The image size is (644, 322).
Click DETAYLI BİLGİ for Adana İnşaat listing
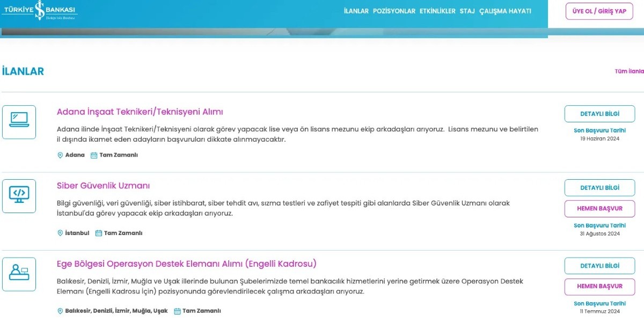599,114
